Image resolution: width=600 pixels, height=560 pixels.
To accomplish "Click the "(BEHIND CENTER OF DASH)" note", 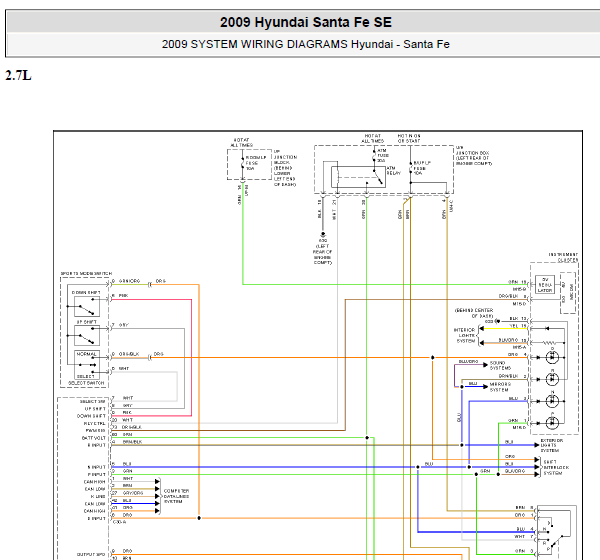I will [474, 313].
